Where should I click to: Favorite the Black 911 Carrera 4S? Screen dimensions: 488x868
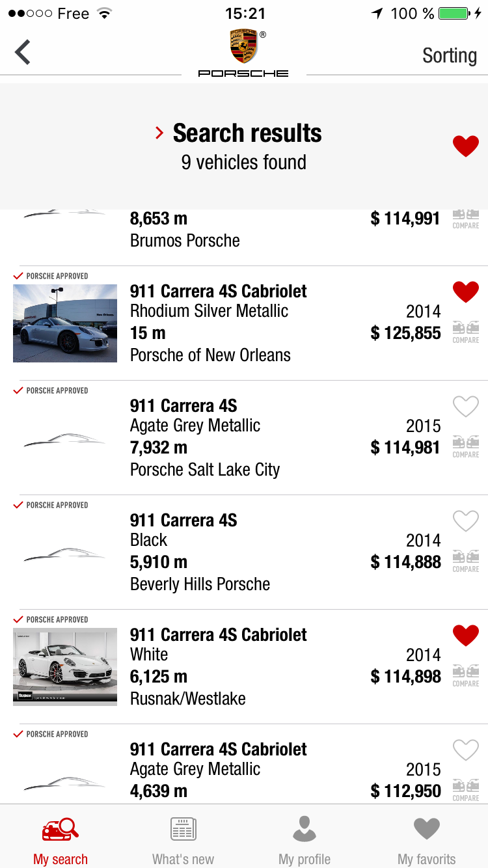(465, 521)
